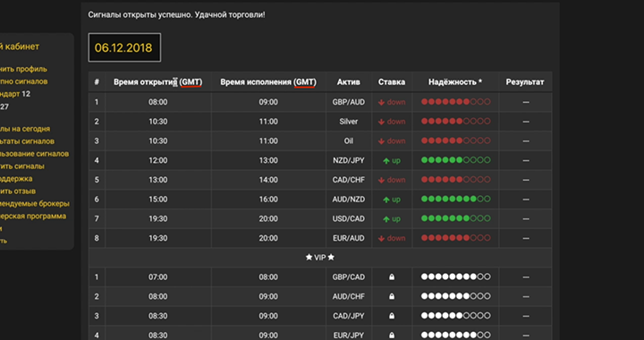Click the 'Ставка' column header

point(392,82)
